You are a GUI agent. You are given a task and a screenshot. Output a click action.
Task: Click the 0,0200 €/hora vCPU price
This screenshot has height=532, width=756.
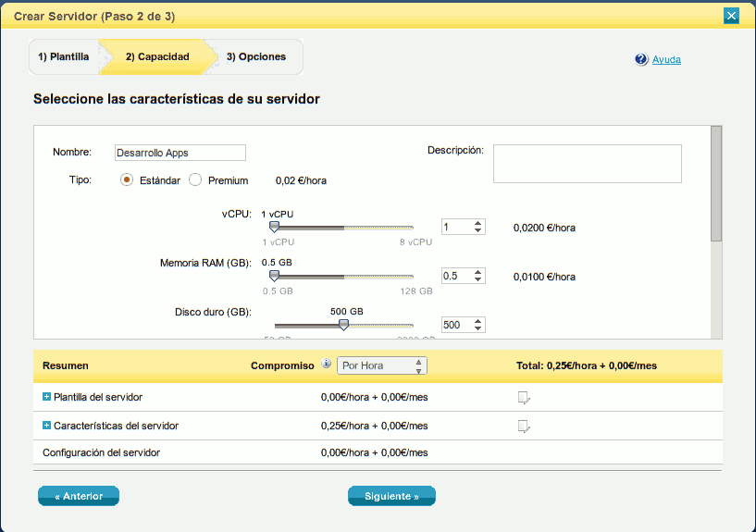(x=544, y=228)
